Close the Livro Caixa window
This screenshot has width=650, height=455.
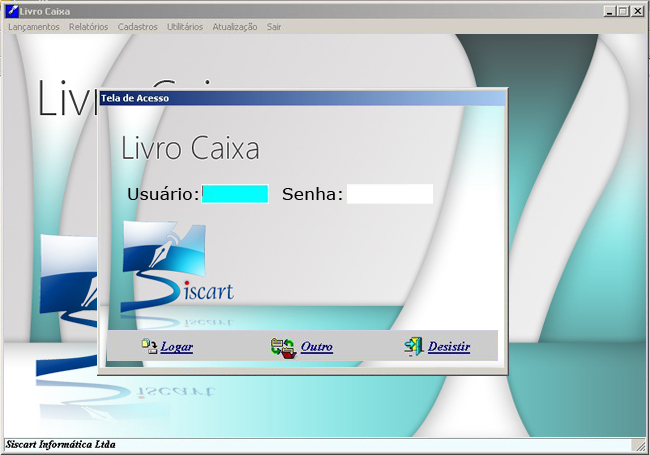[x=638, y=11]
